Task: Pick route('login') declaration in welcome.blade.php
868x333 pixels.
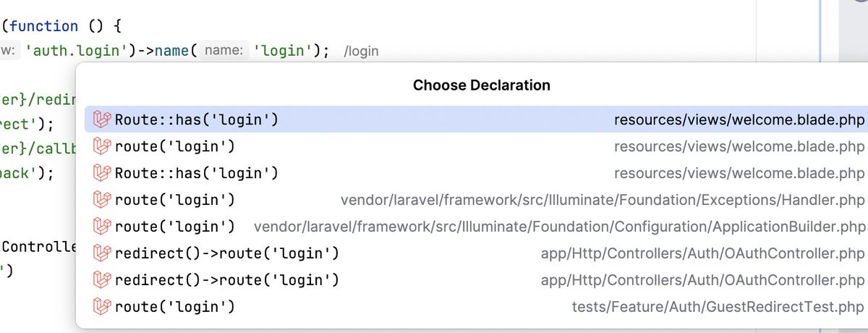Action: 477,146
